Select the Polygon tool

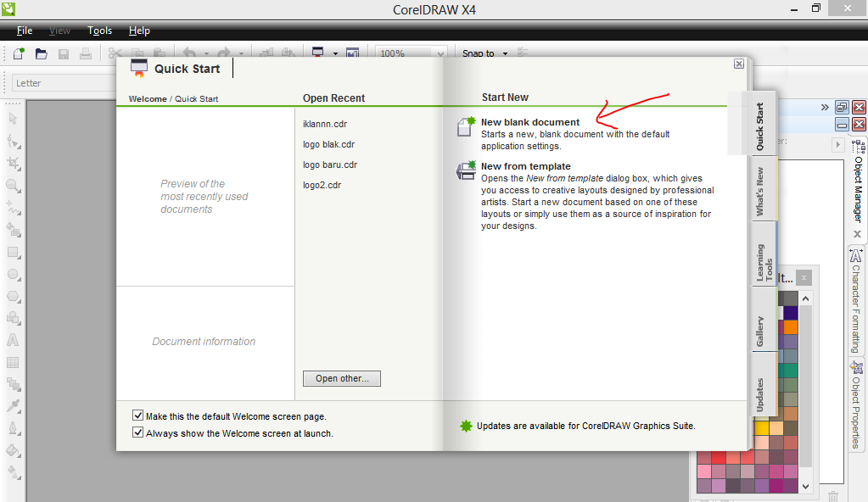click(14, 296)
